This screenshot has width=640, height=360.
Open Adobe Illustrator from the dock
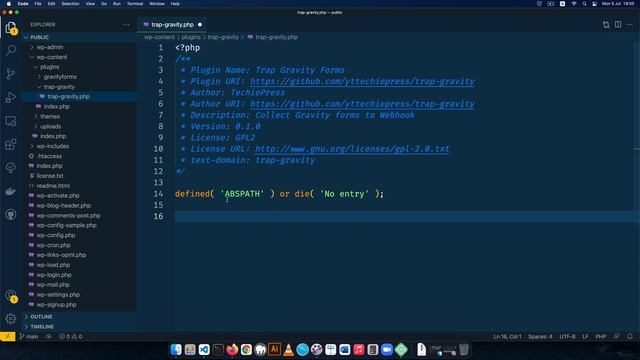(274, 350)
